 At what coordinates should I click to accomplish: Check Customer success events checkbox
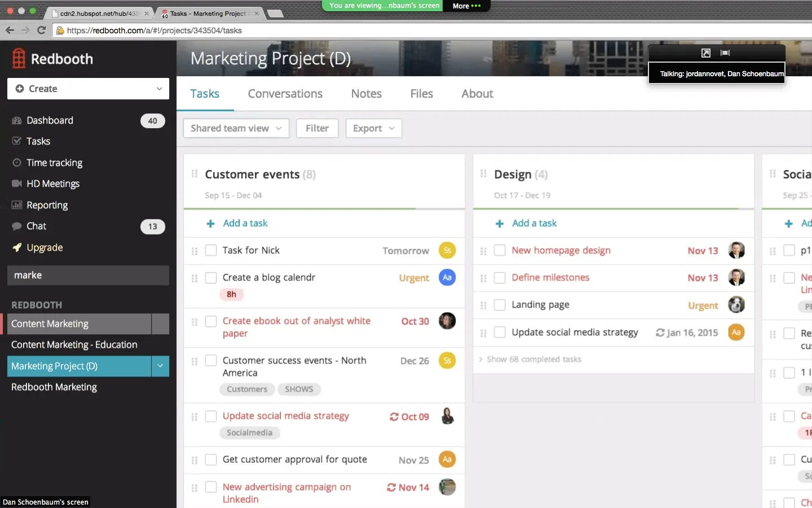[211, 360]
